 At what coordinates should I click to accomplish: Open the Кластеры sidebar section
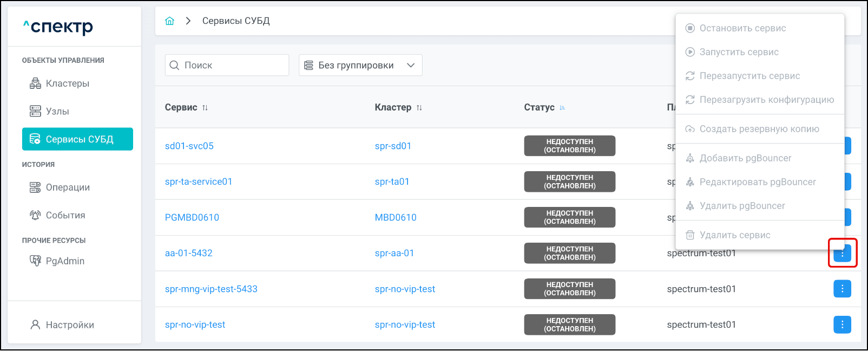pos(67,83)
